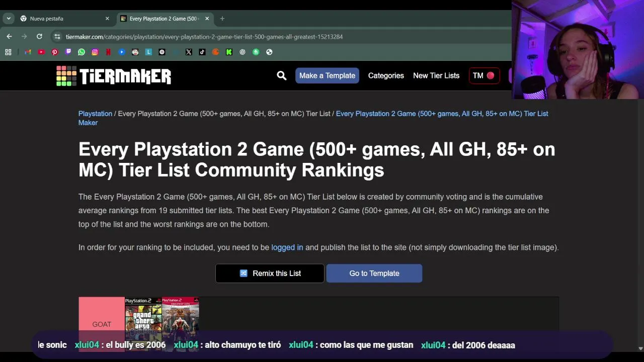Open the blue L bookmark
Viewport: 644px width, 362px height.
coord(148,52)
